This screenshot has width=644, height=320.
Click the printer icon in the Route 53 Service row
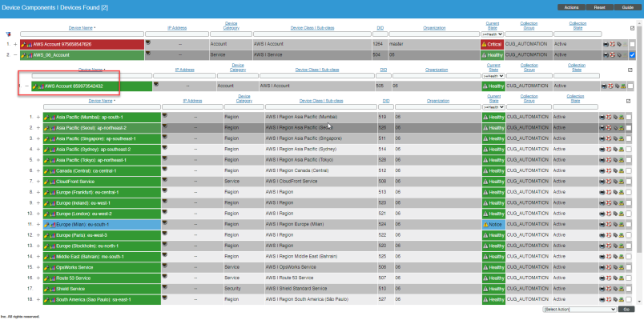click(x=602, y=278)
